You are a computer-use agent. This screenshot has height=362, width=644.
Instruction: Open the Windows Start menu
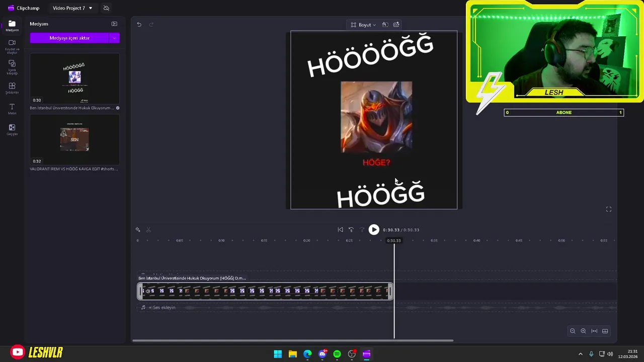[278, 354]
